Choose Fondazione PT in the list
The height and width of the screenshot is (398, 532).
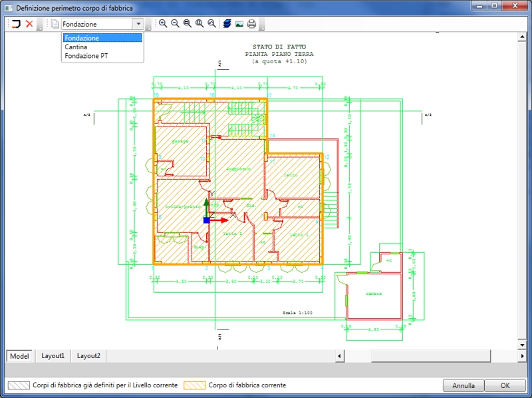[x=86, y=56]
